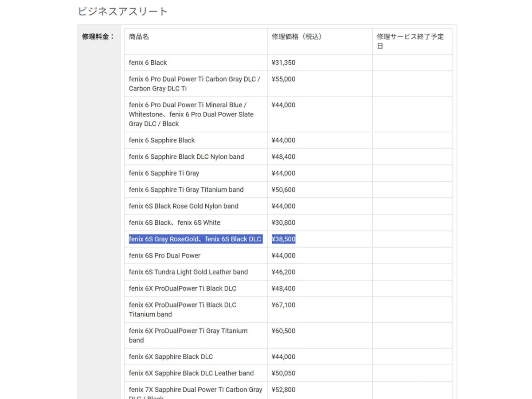Click ¥44,000 price for fenix 6S Black Rose Gold

coord(283,206)
